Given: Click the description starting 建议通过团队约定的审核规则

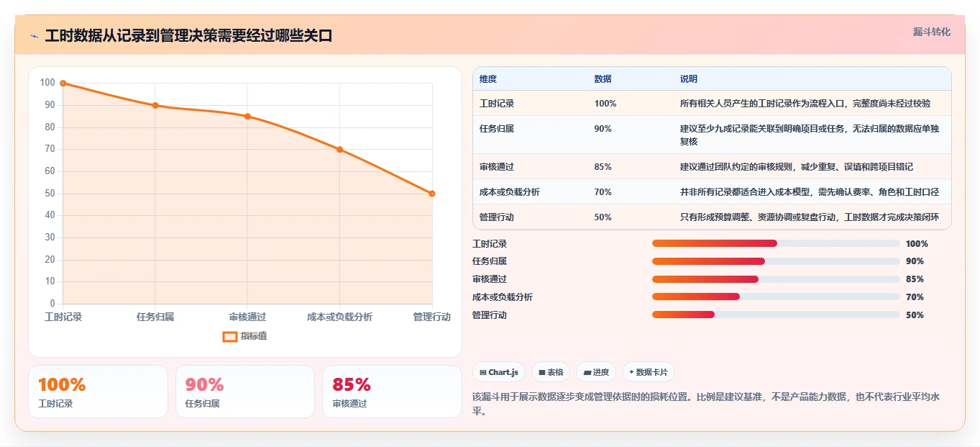Looking at the screenshot, I should click(x=797, y=167).
